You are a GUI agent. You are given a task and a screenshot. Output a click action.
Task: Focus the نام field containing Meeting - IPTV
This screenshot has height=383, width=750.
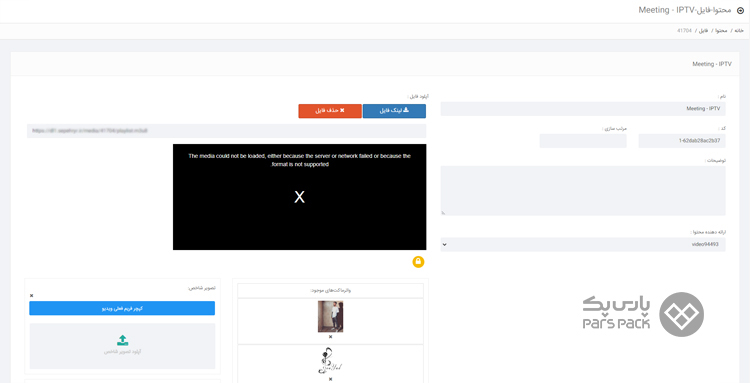pyautogui.click(x=583, y=109)
